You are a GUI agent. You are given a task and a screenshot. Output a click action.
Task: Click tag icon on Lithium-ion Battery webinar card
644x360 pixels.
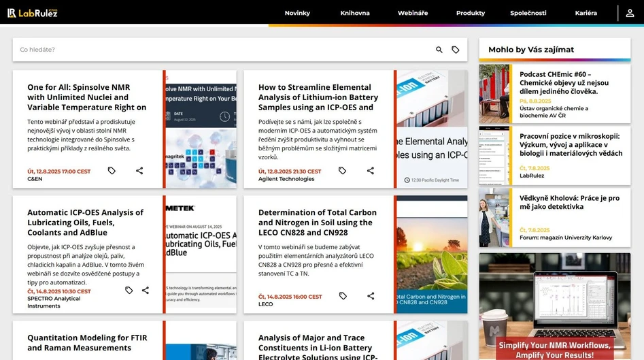click(x=343, y=171)
